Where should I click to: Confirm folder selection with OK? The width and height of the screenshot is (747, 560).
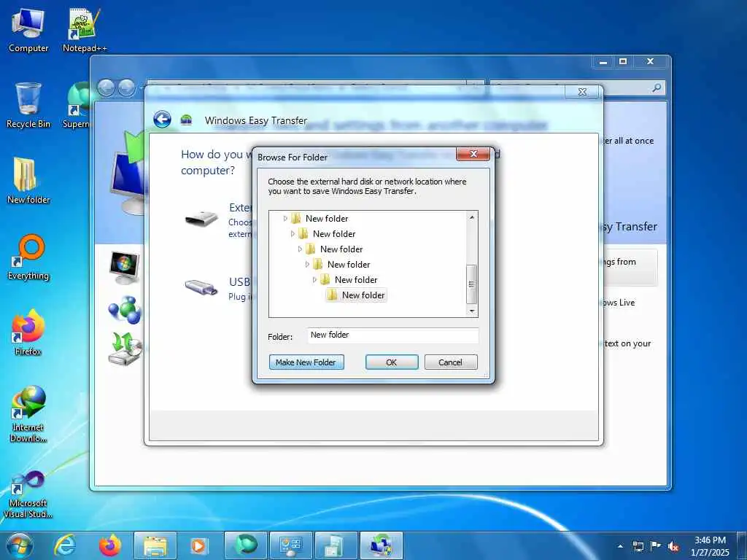[x=392, y=362]
